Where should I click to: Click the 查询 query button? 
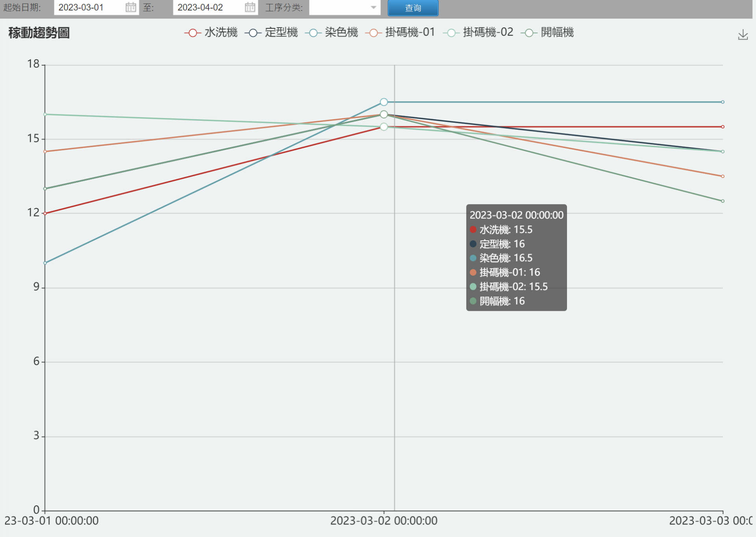click(413, 8)
